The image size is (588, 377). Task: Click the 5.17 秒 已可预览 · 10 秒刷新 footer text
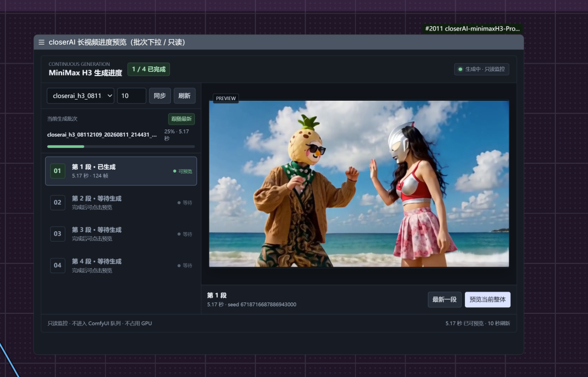coord(478,323)
